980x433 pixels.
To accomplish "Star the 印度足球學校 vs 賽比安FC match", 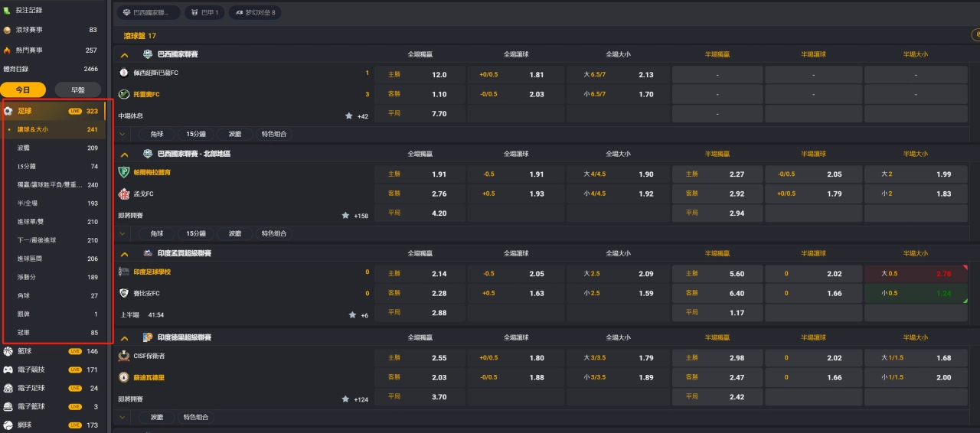I will pos(353,315).
